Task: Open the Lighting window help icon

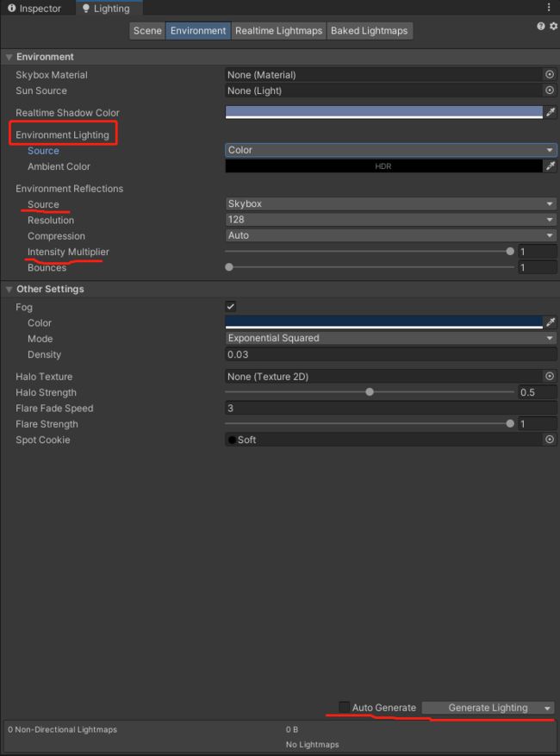Action: 541,26
